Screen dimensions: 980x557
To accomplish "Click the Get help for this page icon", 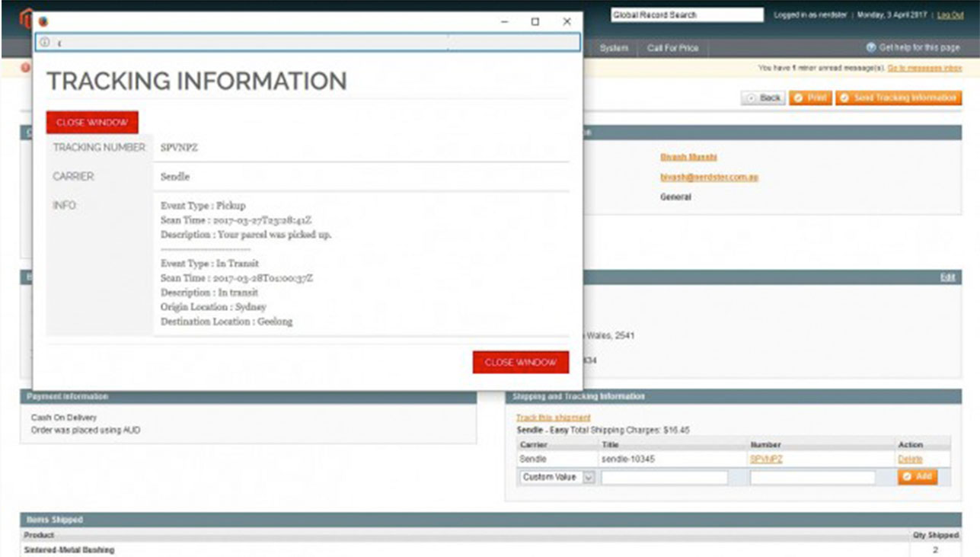I will pos(871,48).
